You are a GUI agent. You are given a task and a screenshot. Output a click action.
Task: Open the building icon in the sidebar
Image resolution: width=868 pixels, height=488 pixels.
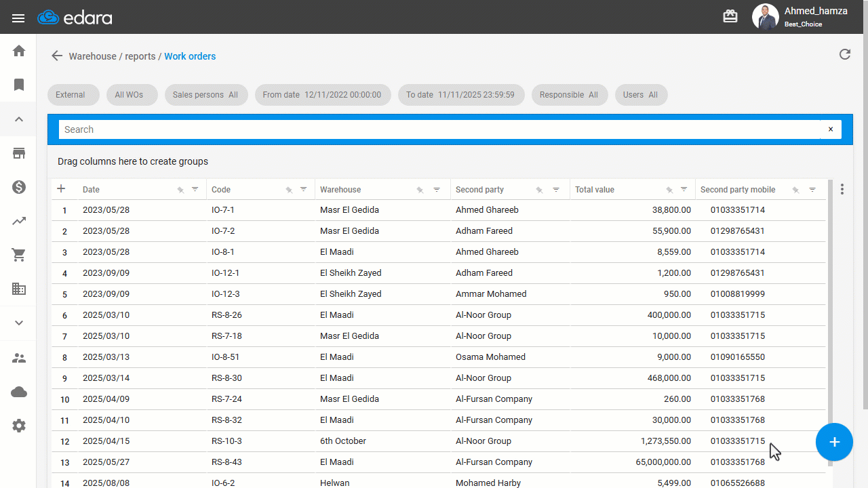(x=19, y=289)
